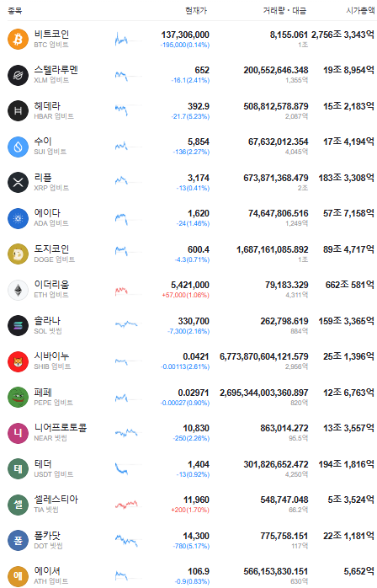Open the 도지코인 coin name link
This screenshot has width=377, height=588.
51,249
